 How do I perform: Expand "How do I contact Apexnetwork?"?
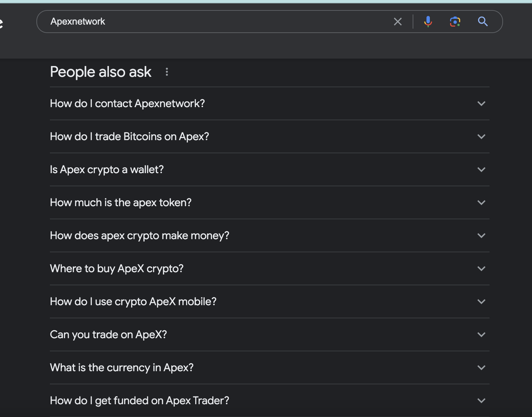coord(481,104)
